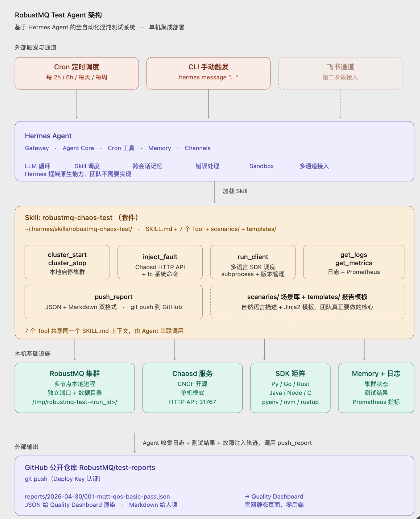Click the SDK 矩阵 box
The width and height of the screenshot is (420, 519).
click(290, 388)
